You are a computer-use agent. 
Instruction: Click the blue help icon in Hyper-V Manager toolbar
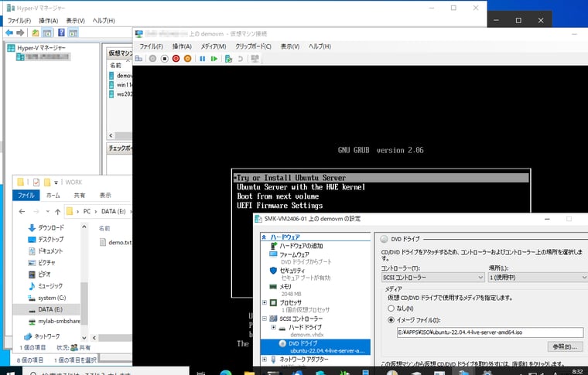tap(61, 33)
